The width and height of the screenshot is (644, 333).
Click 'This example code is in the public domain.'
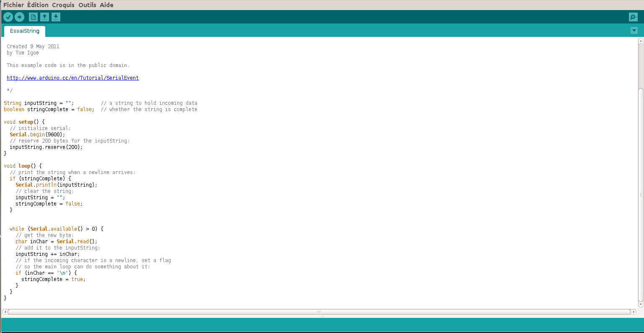coord(68,65)
